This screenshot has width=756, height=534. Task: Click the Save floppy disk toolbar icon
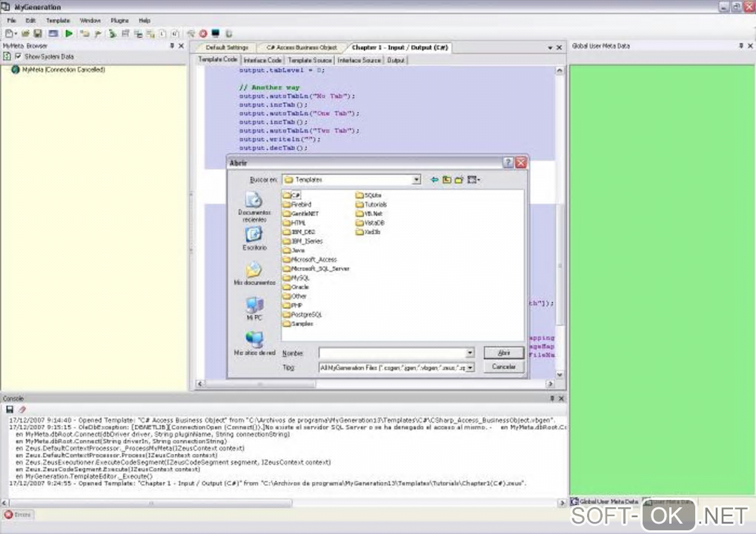pyautogui.click(x=38, y=33)
